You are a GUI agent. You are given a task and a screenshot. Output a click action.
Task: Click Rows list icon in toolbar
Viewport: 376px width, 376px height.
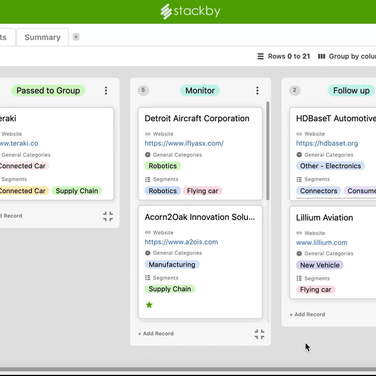pyautogui.click(x=261, y=56)
